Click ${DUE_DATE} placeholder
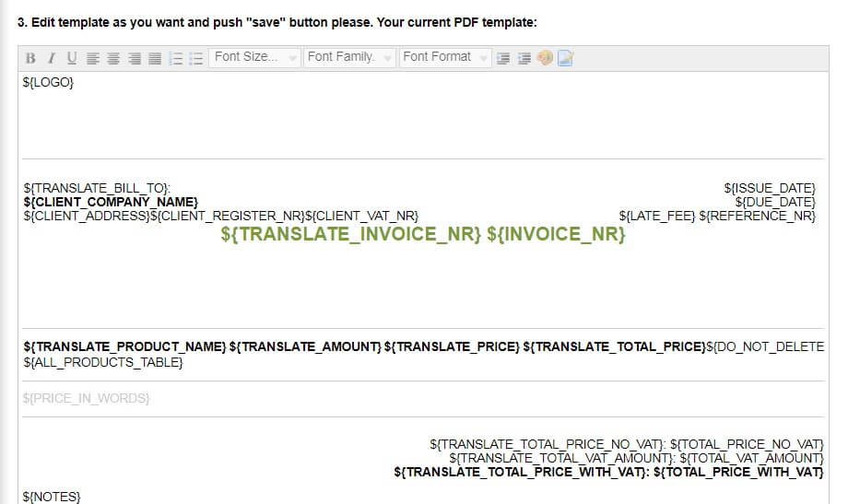The image size is (848, 504). (x=775, y=203)
